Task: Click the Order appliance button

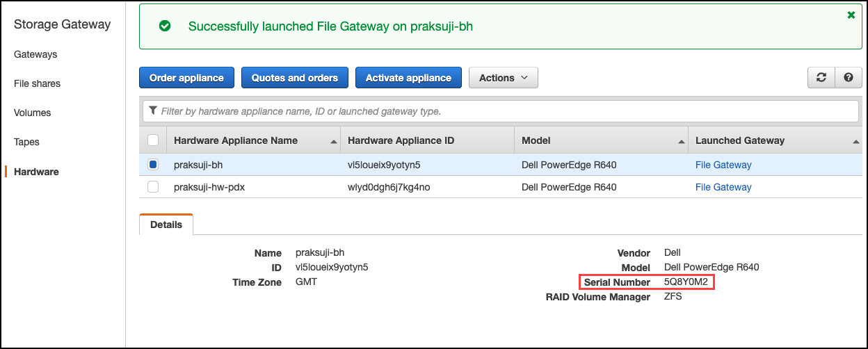Action: click(x=186, y=78)
